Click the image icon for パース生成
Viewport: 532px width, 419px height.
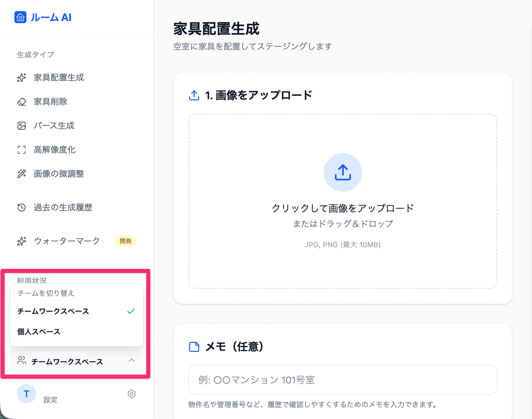tap(22, 126)
